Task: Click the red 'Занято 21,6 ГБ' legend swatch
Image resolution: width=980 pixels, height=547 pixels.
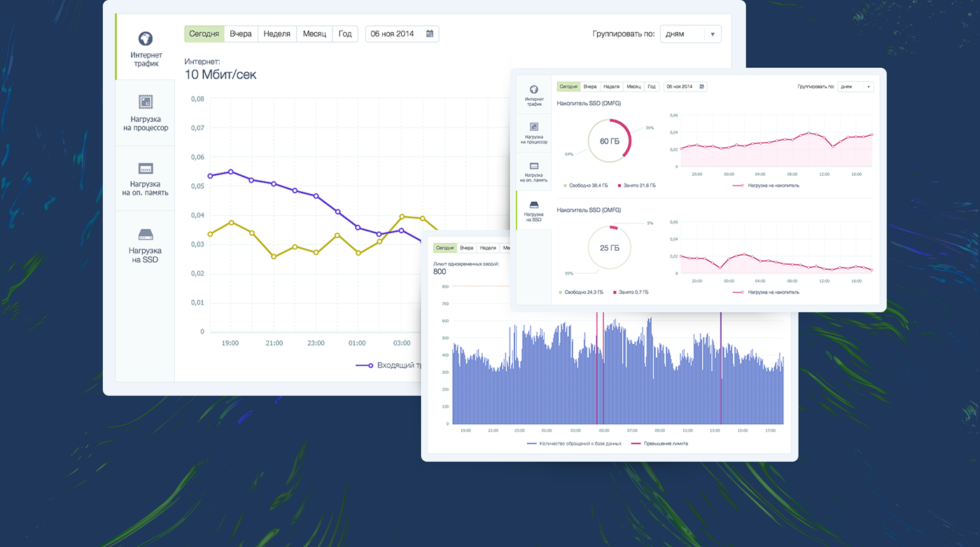Action: click(x=619, y=186)
